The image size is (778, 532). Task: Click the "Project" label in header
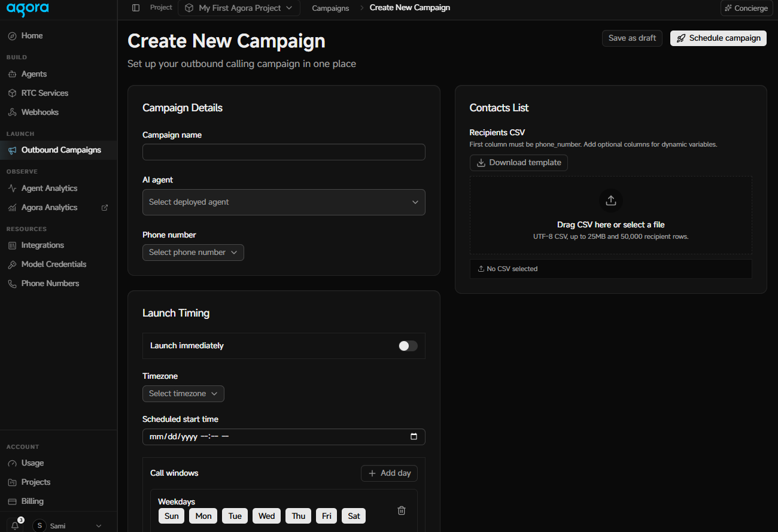pos(161,8)
